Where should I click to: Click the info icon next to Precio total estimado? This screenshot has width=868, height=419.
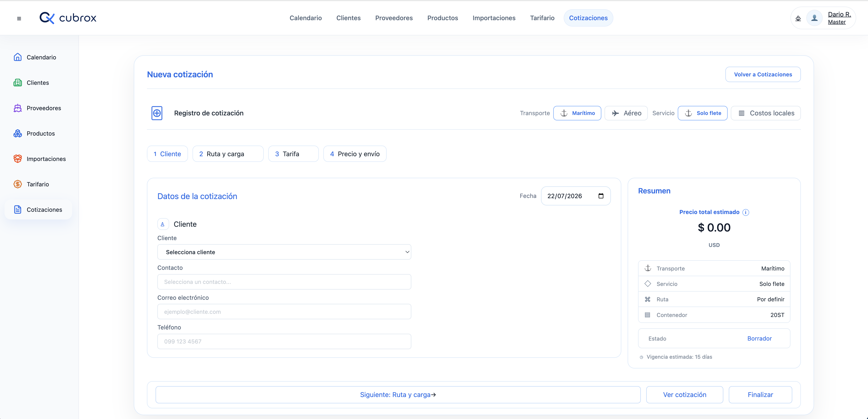746,212
